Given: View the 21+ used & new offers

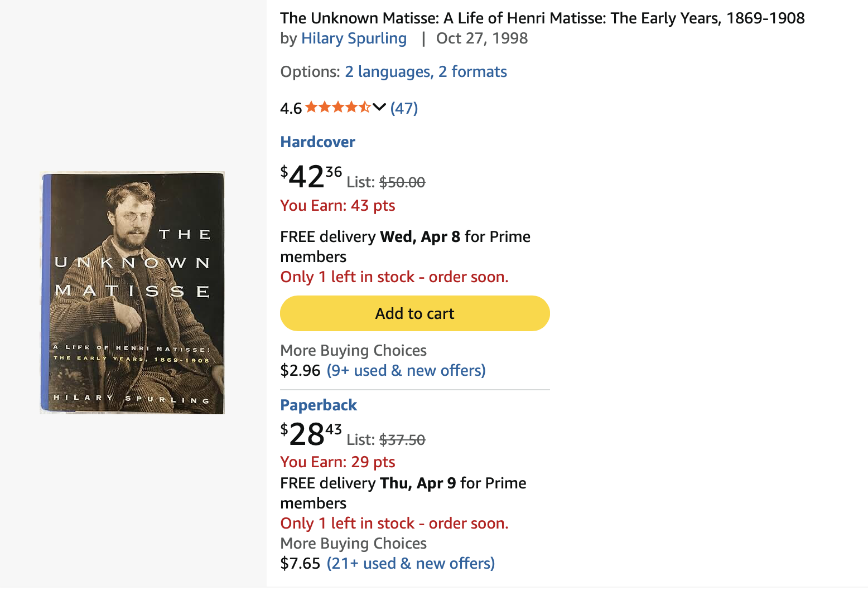Looking at the screenshot, I should pos(411,564).
